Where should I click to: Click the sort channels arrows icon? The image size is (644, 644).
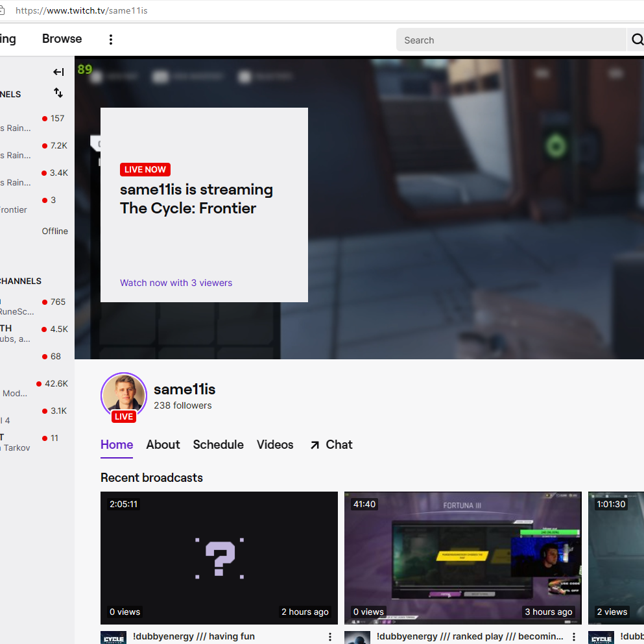(x=58, y=93)
